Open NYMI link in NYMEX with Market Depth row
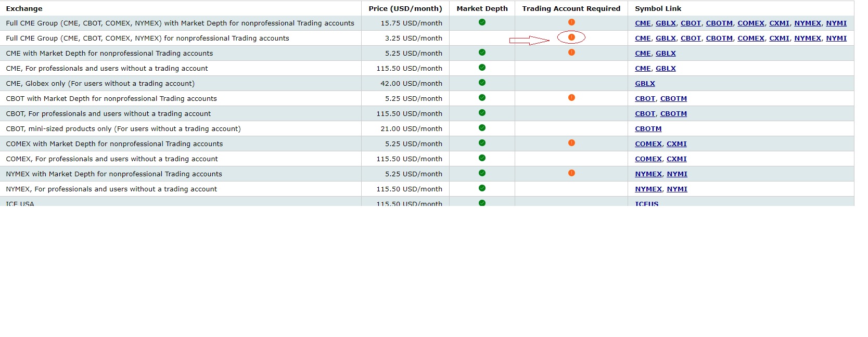 pos(677,174)
